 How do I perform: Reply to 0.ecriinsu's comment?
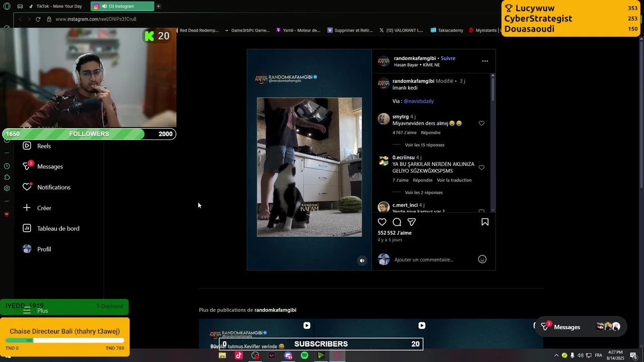[x=423, y=180]
